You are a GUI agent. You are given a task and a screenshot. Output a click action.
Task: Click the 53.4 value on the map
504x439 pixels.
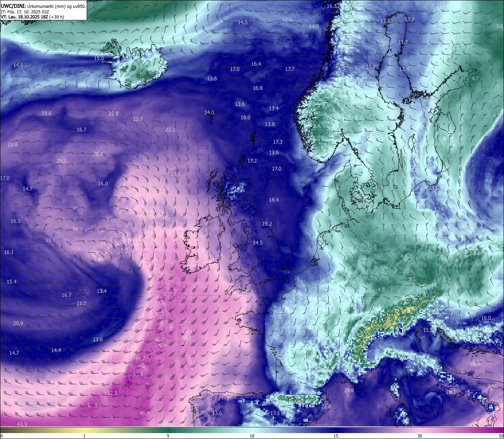[138, 374]
